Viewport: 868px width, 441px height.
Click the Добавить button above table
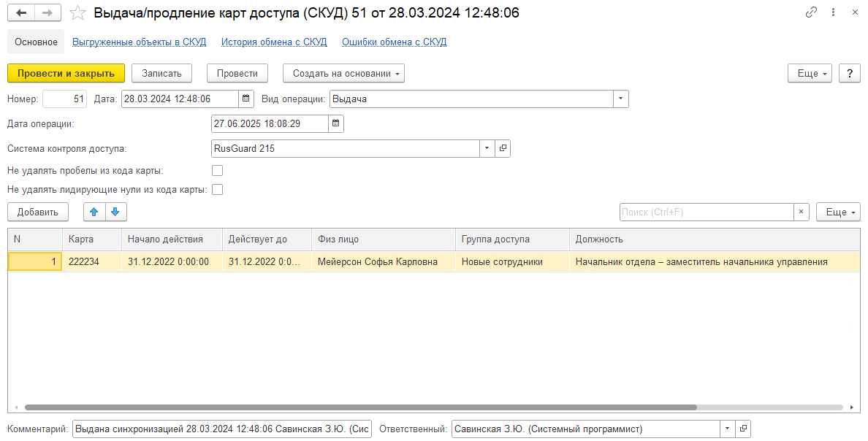coord(38,212)
